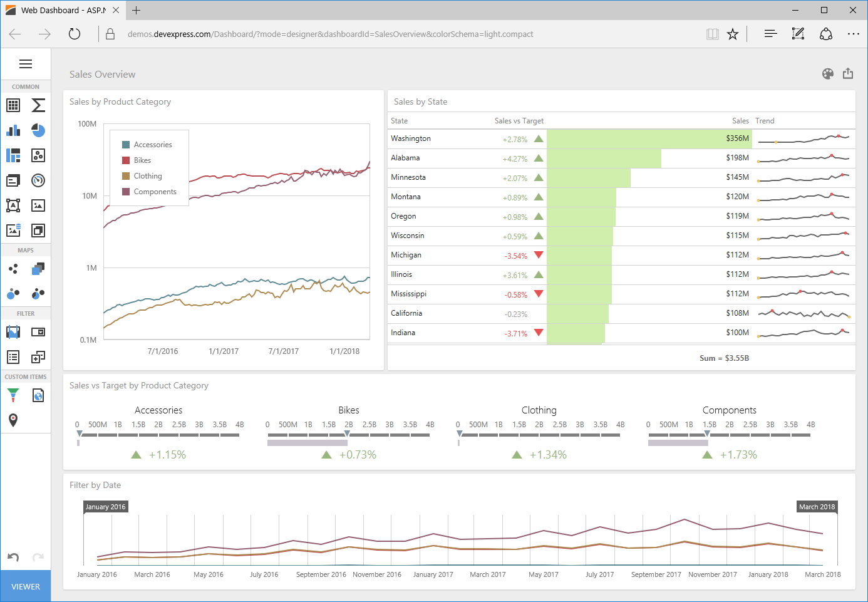The width and height of the screenshot is (868, 602).
Task: Add a Pivot item (sigma icon)
Action: click(38, 105)
